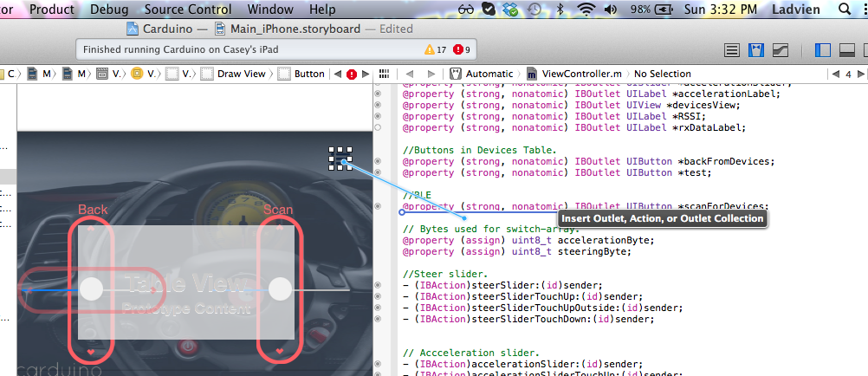The height and width of the screenshot is (376, 868).
Task: Open the Version editor
Action: 781,50
